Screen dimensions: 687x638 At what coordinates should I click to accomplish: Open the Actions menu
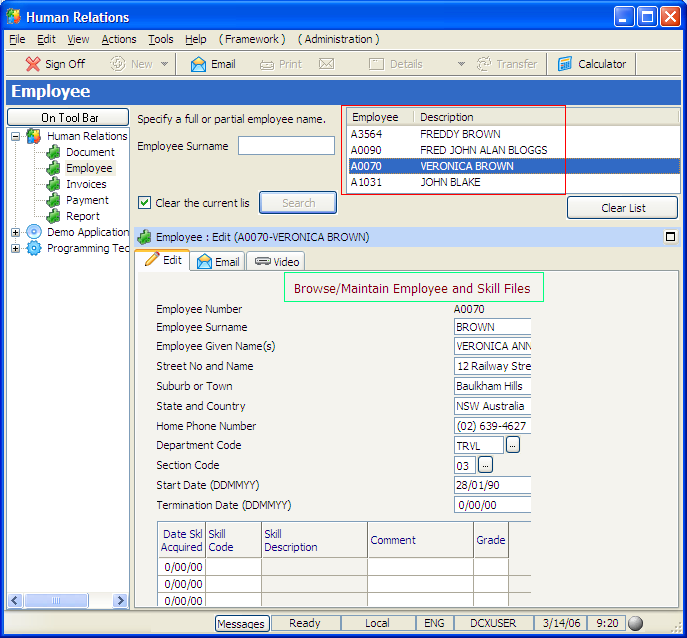point(119,39)
